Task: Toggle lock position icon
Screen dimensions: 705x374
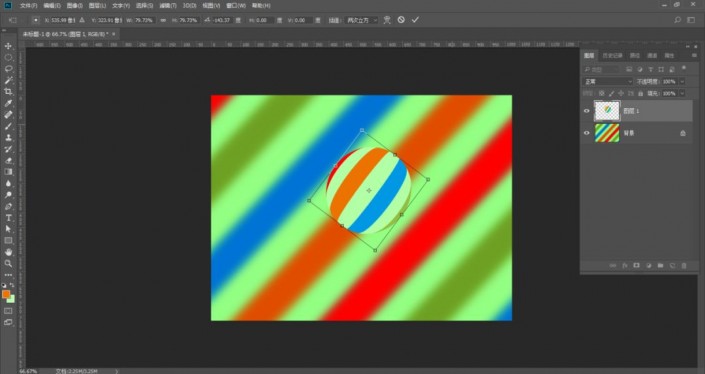Action: pyautogui.click(x=621, y=94)
